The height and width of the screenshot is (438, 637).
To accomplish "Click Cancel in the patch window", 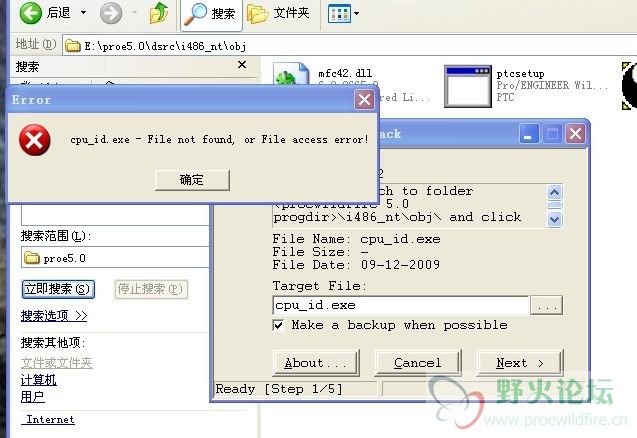I will click(418, 363).
